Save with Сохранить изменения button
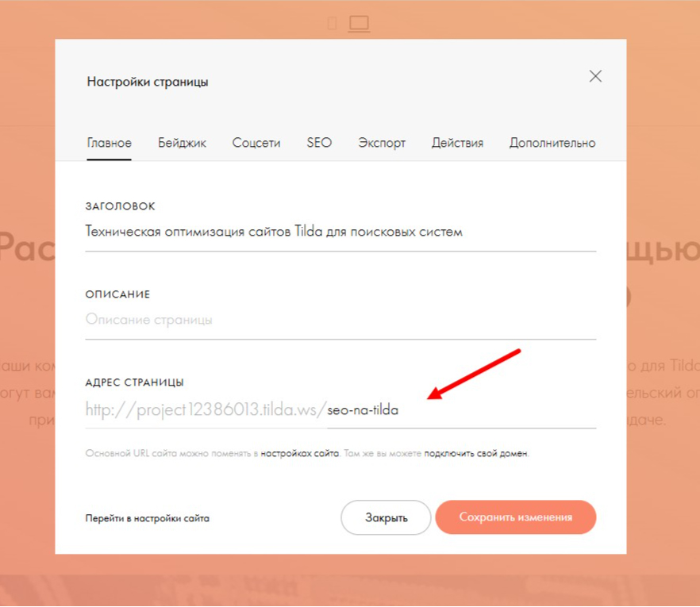Screen dimensions: 700x607 click(516, 517)
